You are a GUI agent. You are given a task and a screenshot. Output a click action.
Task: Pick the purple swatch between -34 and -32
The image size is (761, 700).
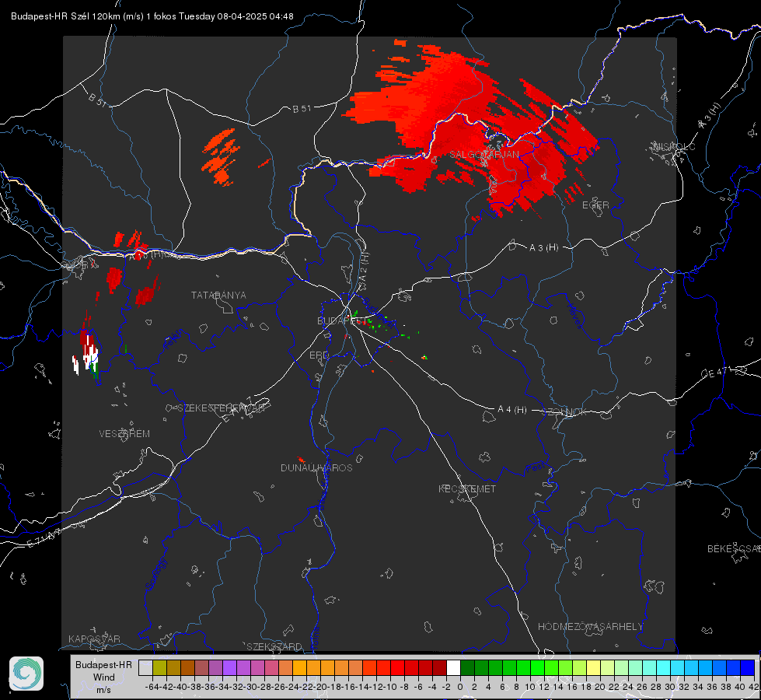point(229,668)
